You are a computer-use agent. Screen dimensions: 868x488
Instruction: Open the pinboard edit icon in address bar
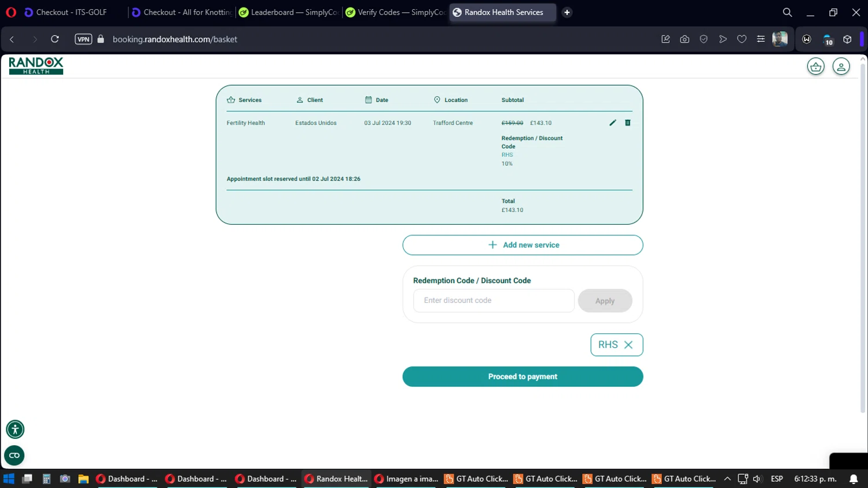(665, 39)
